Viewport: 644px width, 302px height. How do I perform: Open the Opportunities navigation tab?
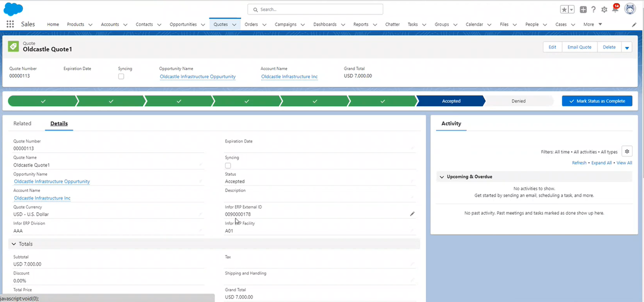[183, 24]
